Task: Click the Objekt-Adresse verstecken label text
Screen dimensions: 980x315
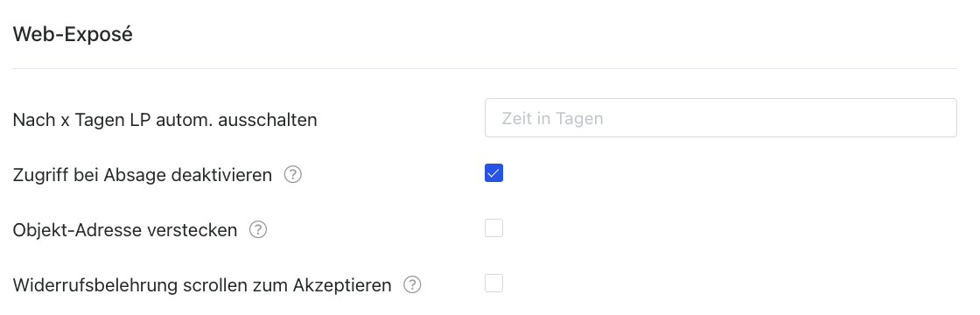Action: (125, 230)
